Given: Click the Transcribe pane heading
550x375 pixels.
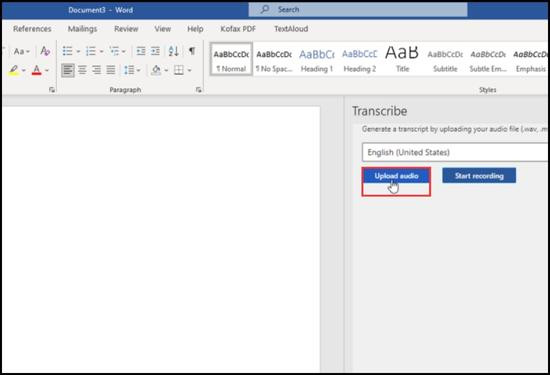Looking at the screenshot, I should [x=380, y=111].
